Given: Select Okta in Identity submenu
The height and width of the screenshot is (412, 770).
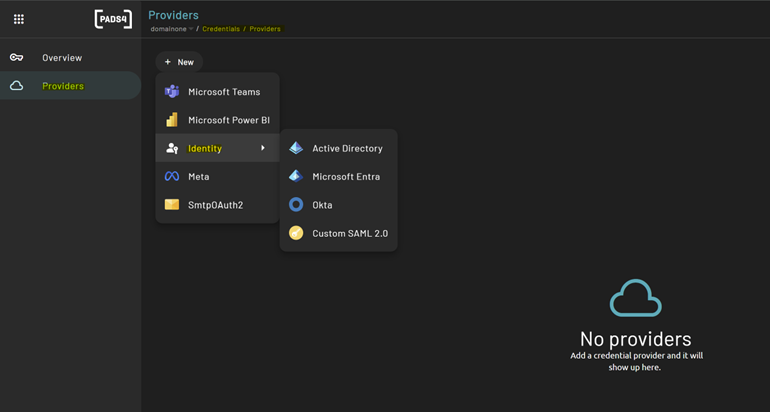Looking at the screenshot, I should (338, 205).
